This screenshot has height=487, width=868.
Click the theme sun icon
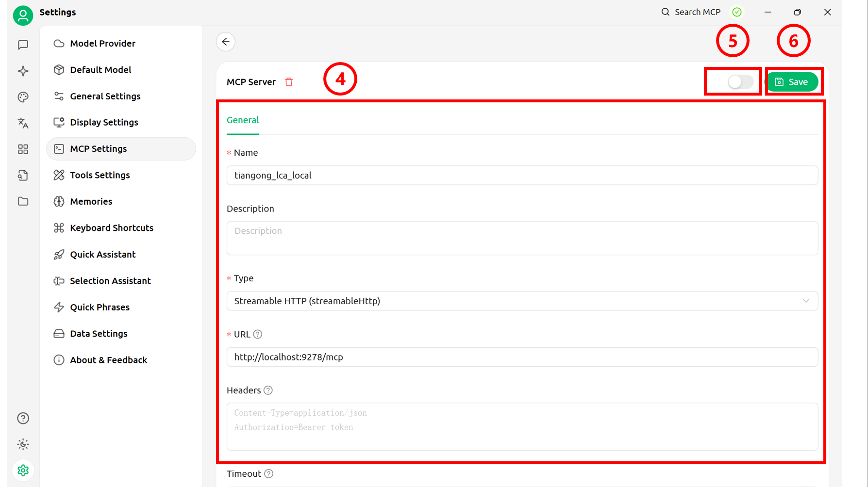(x=23, y=444)
